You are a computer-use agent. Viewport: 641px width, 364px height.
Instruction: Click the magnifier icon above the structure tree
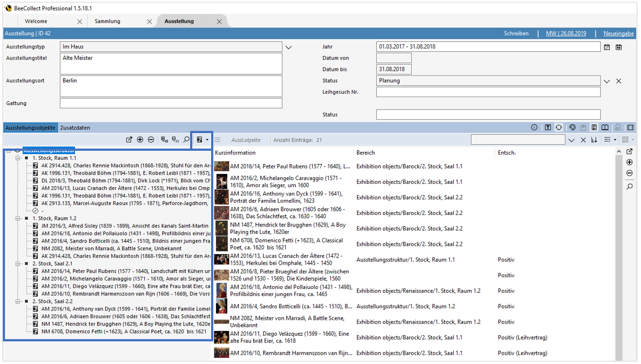[x=187, y=140]
